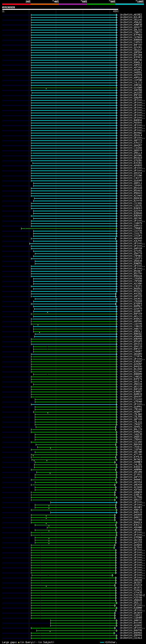This screenshot has width=146, height=644.
Task: Select hit label UniRef100_C0PFK3
Action: [131, 42]
